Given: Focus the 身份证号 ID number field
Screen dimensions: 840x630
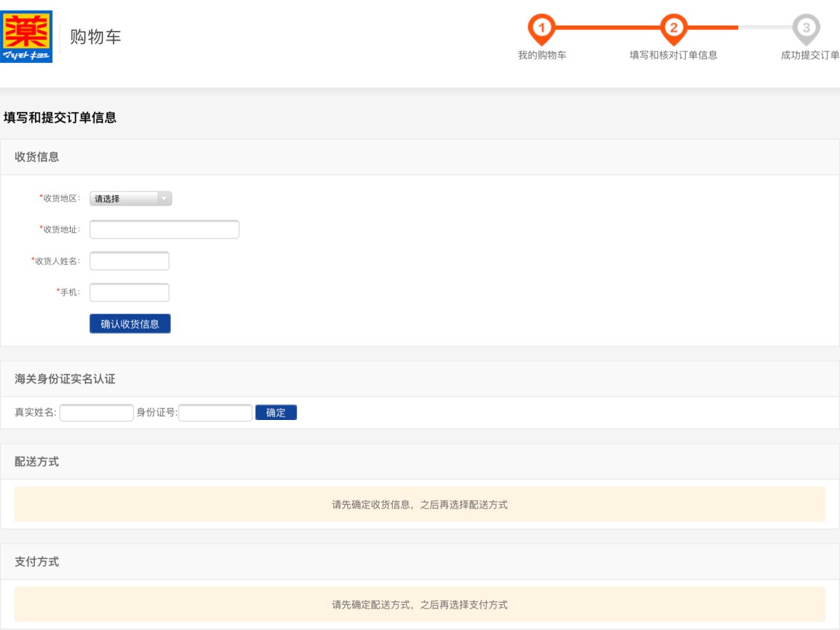Looking at the screenshot, I should pyautogui.click(x=215, y=413).
